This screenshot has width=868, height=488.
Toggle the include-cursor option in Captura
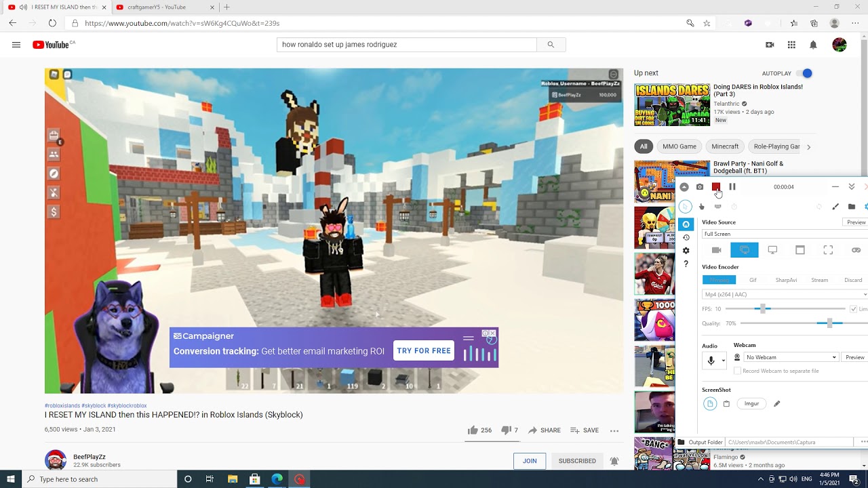[x=686, y=207]
